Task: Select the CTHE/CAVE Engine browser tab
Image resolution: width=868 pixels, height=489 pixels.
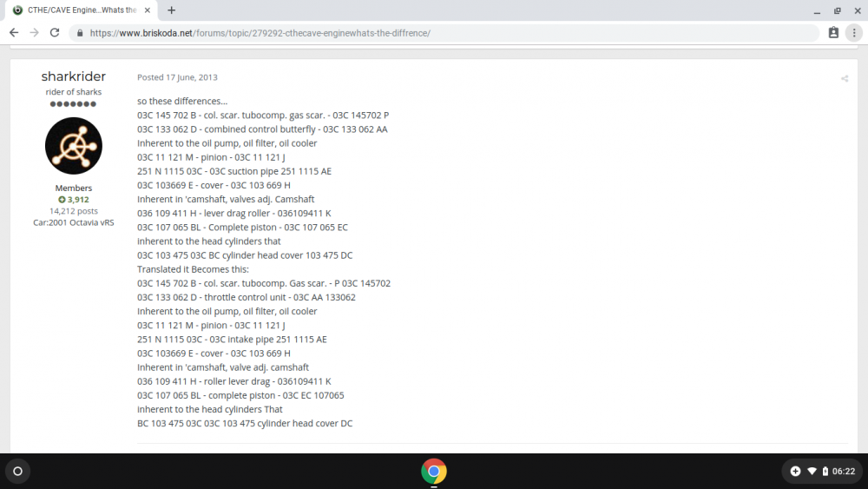Action: point(82,10)
